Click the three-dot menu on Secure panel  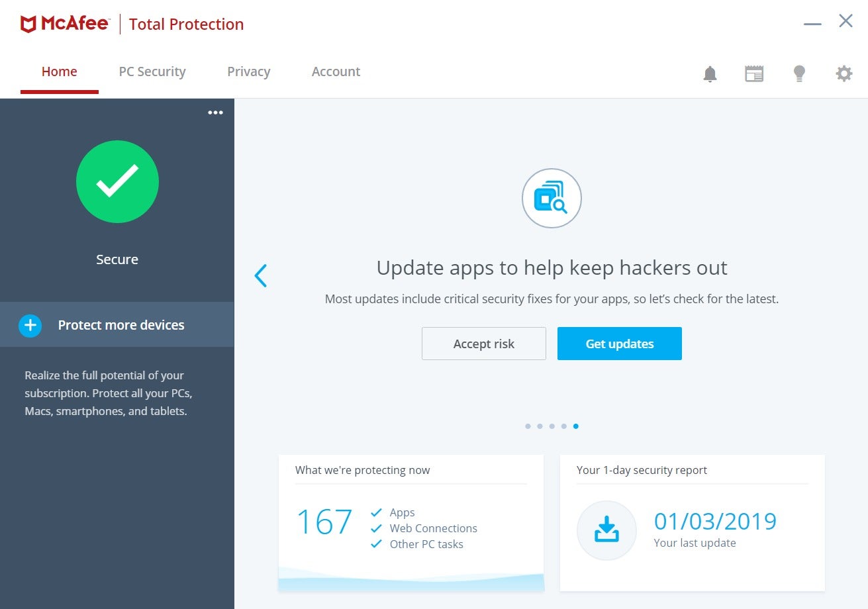215,113
